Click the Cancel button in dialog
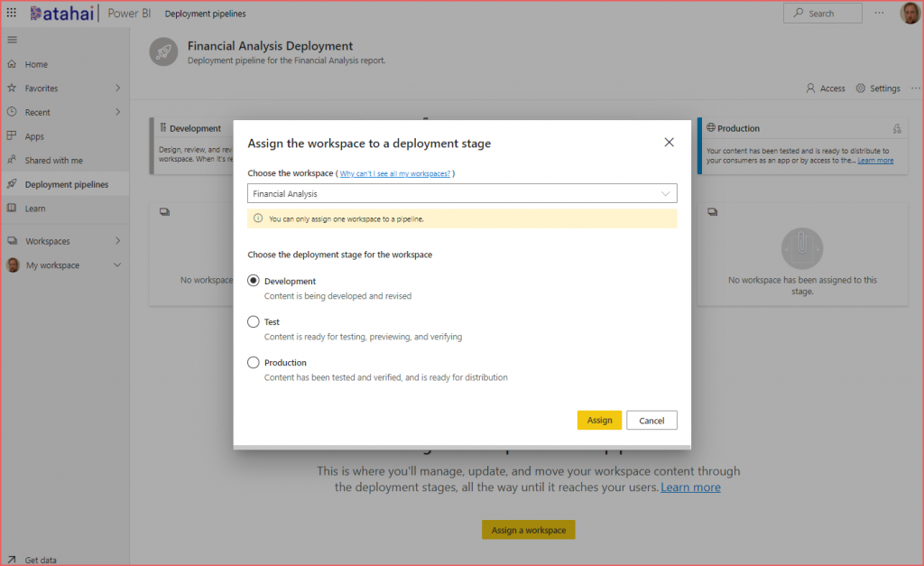The image size is (924, 566). (651, 420)
